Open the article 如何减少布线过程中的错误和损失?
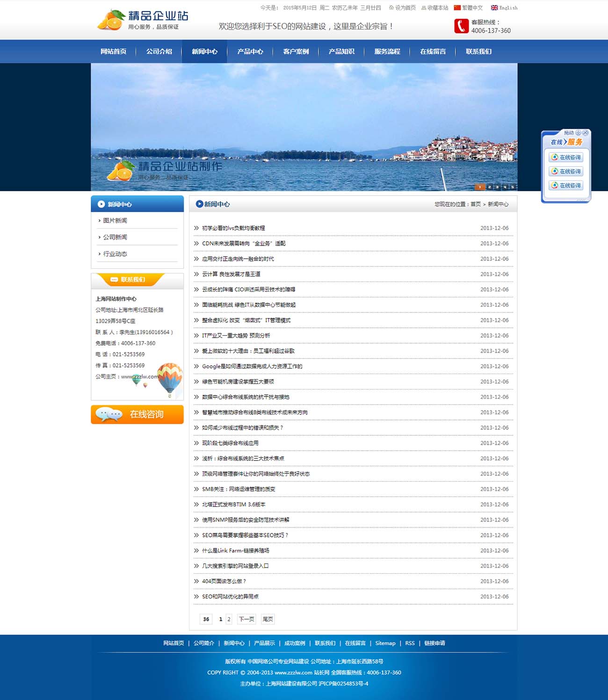Screen dimensions: 608x700 click(x=243, y=428)
